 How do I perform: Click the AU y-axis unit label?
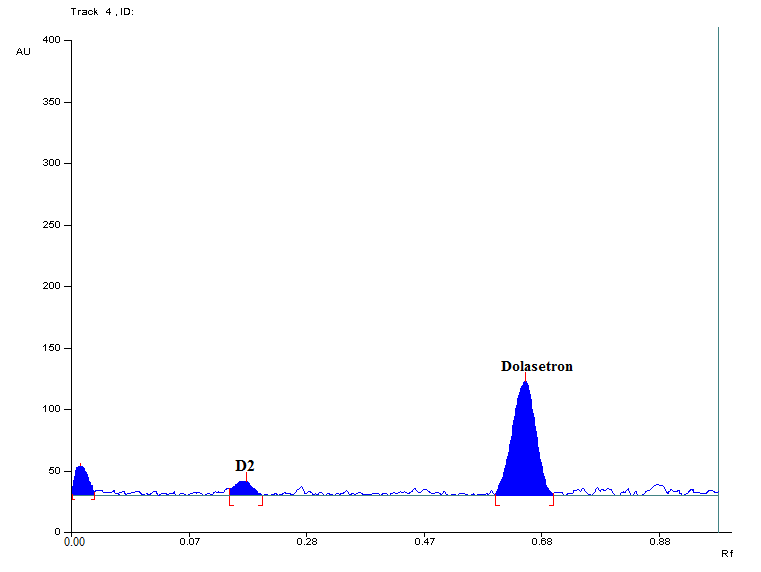(23, 51)
